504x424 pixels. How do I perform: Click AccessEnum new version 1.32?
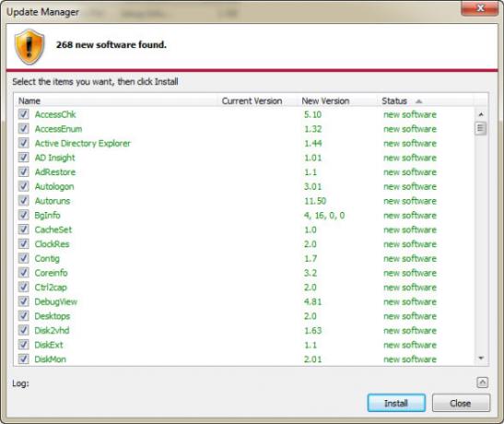pyautogui.click(x=312, y=129)
